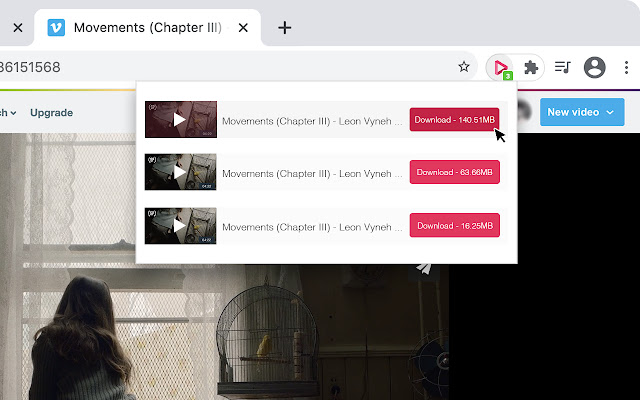
Task: Play the thumbnail of the 63.66MB video
Action: pos(180,172)
